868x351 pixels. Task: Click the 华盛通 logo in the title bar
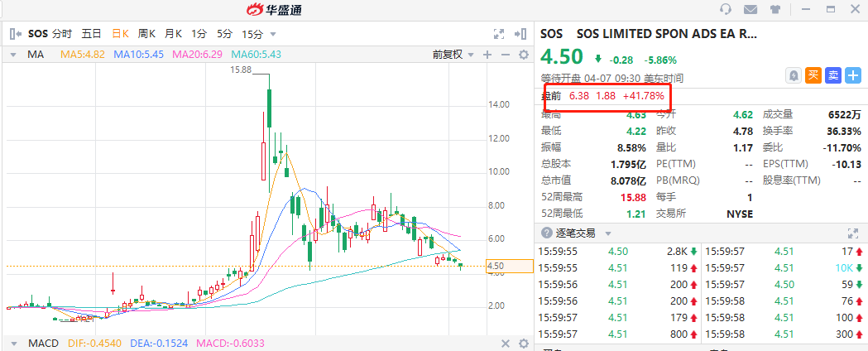274,9
